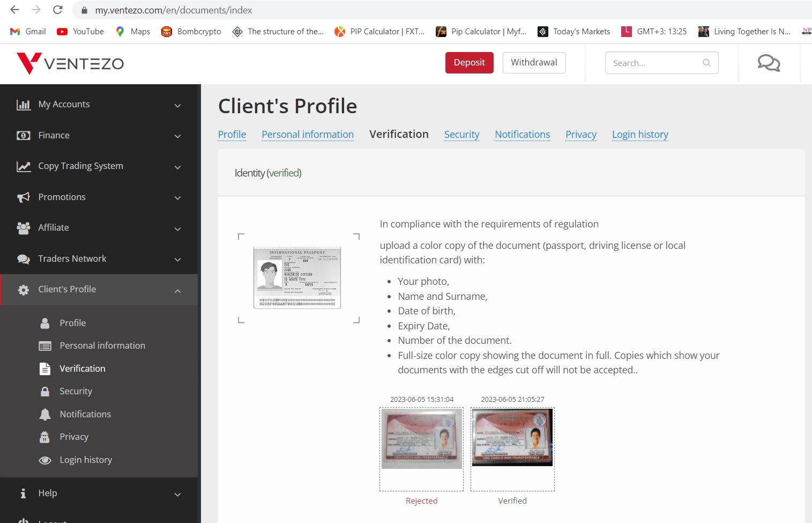This screenshot has height=523, width=812.
Task: Click the Profile person icon in sidebar
Action: click(45, 323)
